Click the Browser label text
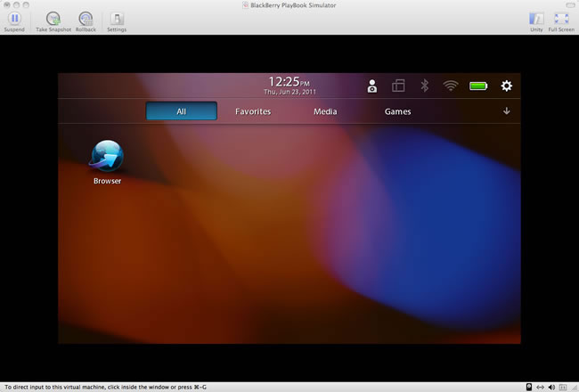The width and height of the screenshot is (579, 392). [x=107, y=181]
